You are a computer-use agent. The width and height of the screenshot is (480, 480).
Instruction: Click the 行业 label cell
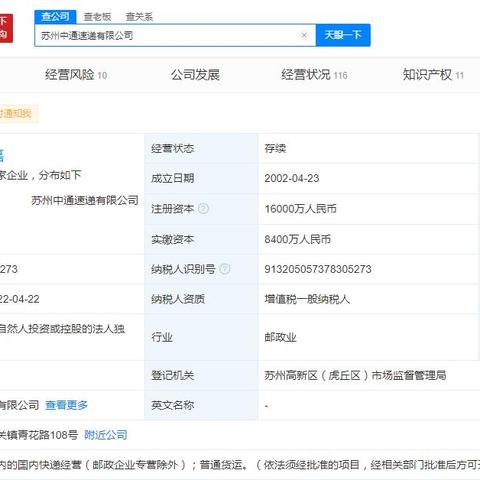coord(201,337)
